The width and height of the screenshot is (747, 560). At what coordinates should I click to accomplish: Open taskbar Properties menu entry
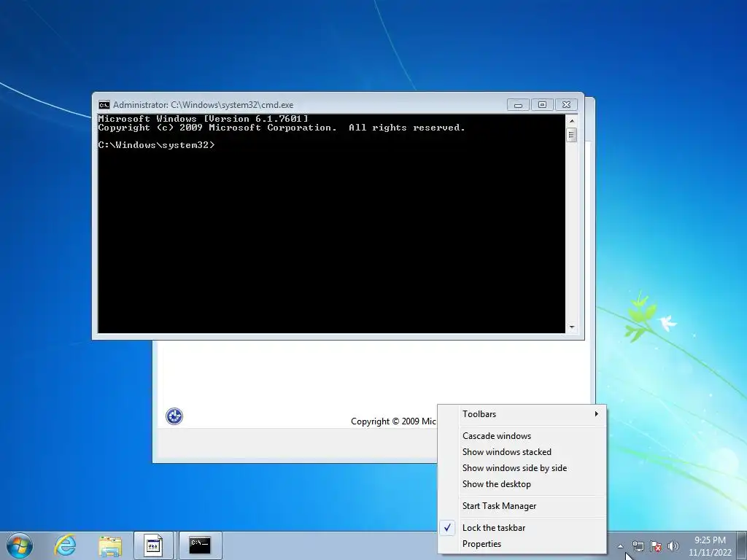pyautogui.click(x=522, y=544)
